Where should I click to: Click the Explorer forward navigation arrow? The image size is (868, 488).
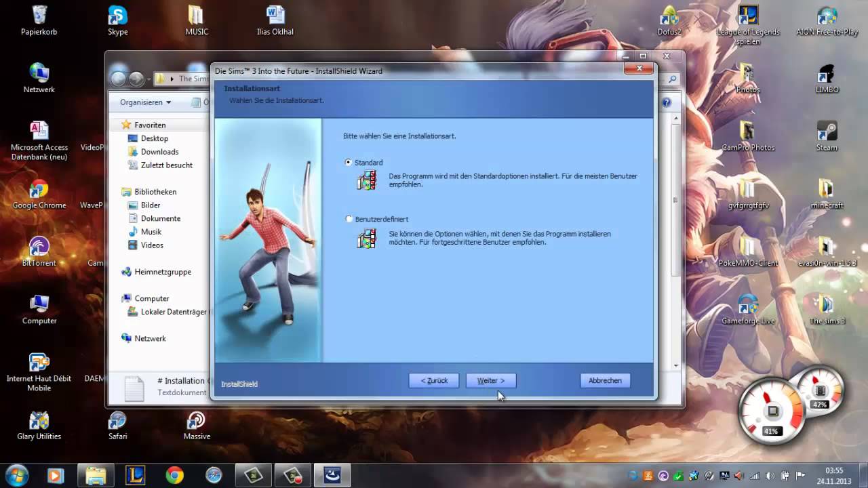(x=136, y=79)
